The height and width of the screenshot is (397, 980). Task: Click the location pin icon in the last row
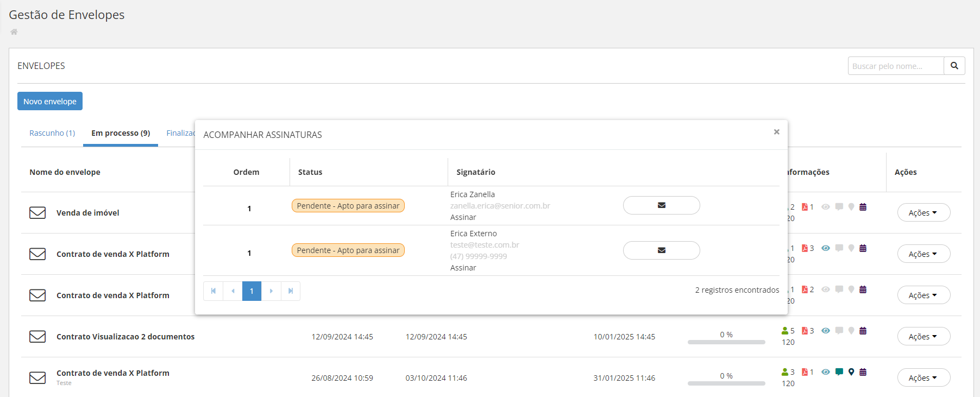click(851, 372)
